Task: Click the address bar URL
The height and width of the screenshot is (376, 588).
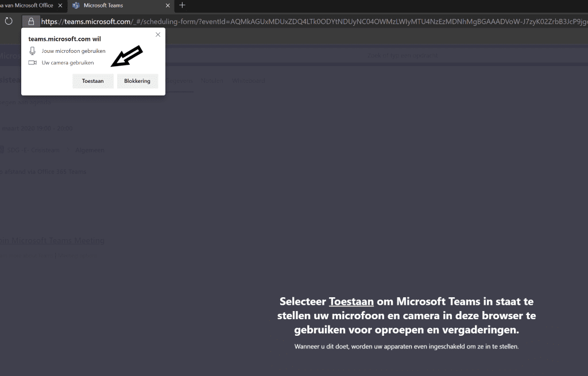Action: tap(314, 21)
